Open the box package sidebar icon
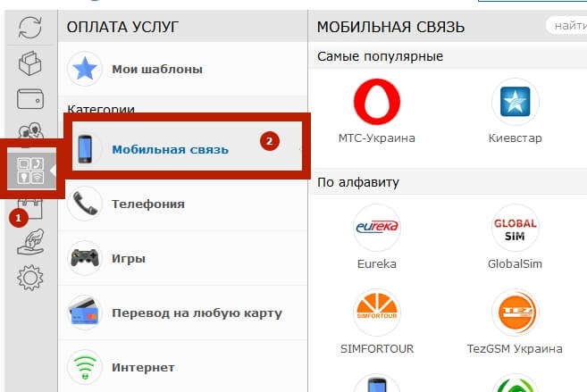This screenshot has height=392, width=587. (x=30, y=63)
